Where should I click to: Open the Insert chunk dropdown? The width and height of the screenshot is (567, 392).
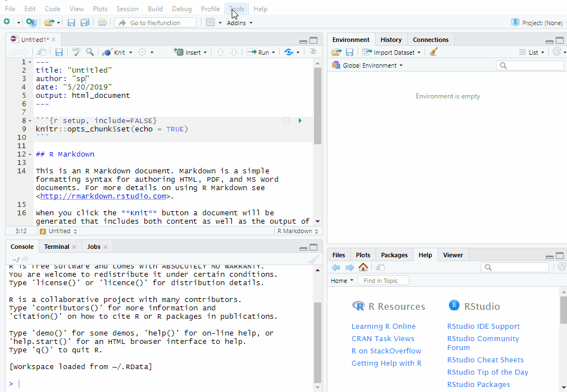click(x=190, y=53)
